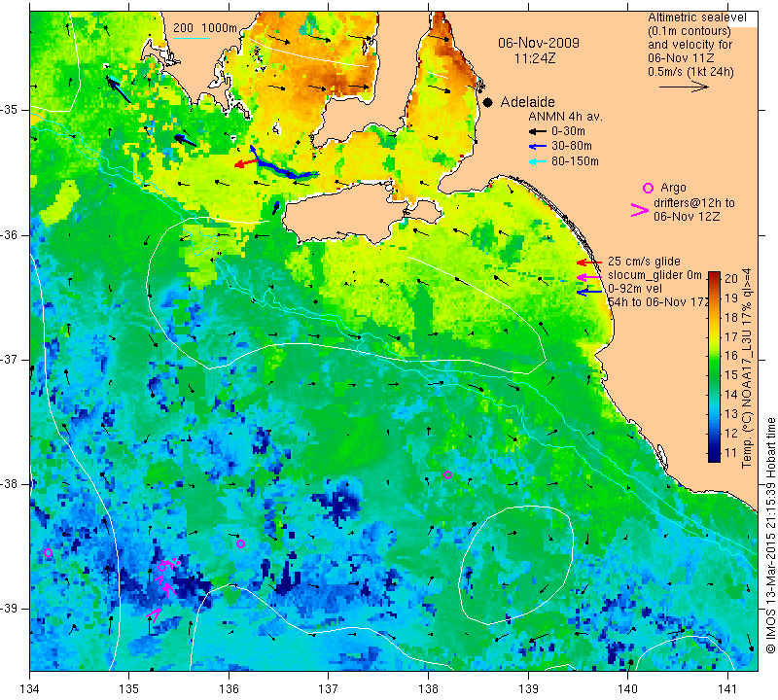Click the longitude axis label 139
Viewport: 778px width, 700px height.
[x=528, y=689]
